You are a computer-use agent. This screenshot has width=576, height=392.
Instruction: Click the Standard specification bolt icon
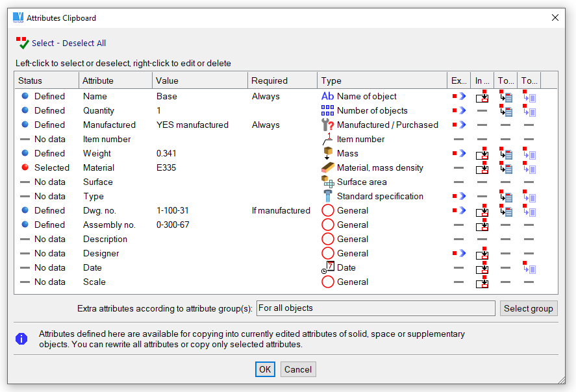[327, 196]
